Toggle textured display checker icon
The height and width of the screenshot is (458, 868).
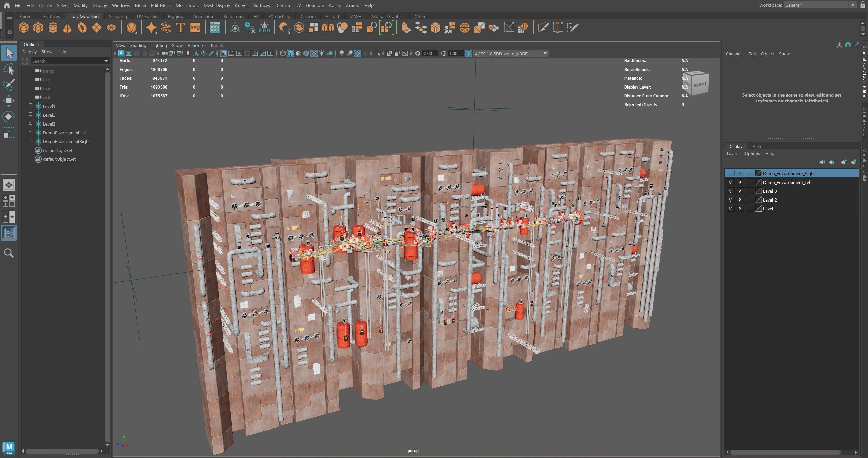314,53
